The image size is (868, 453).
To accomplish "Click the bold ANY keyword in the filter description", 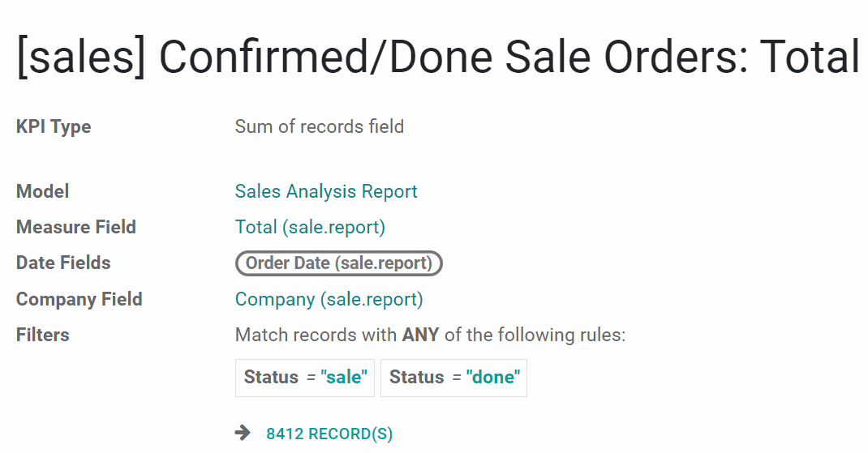I will tap(421, 335).
